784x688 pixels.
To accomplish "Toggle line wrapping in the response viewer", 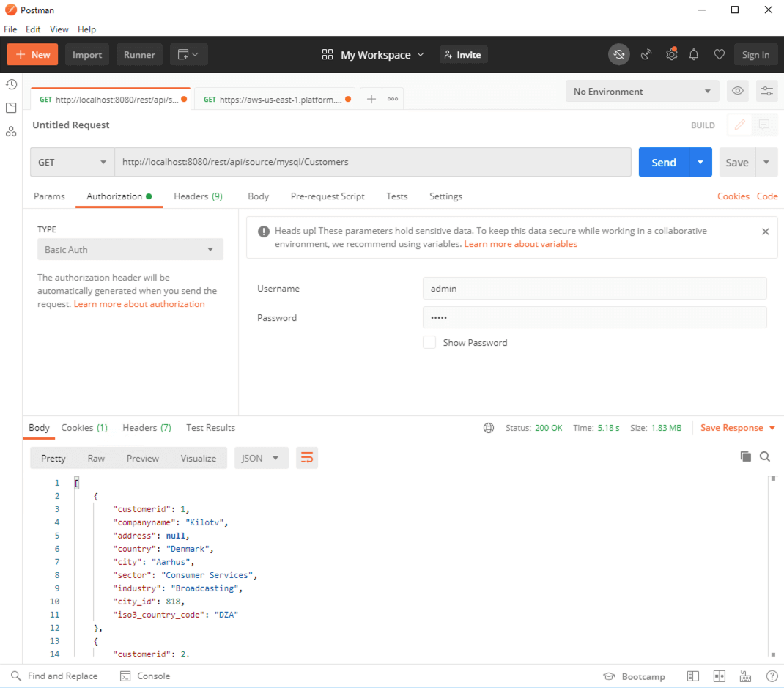I will [x=306, y=457].
